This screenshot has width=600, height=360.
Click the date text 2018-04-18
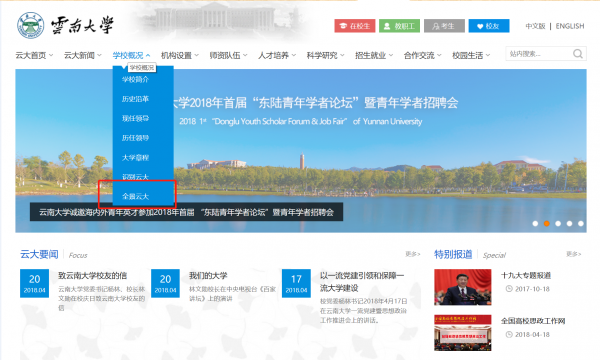point(532,334)
